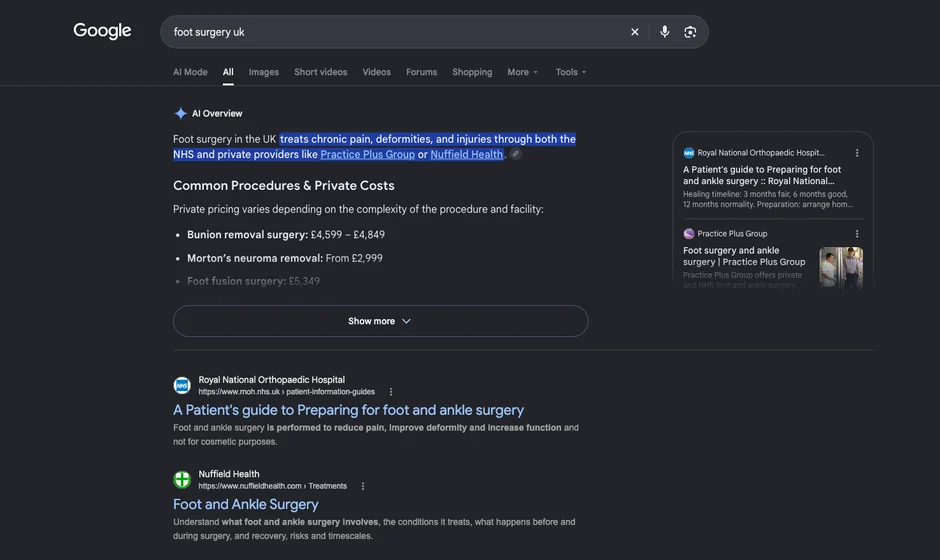
Task: Click nuffieldhealth.com Treatments breadcrumb URL
Action: pos(273,486)
